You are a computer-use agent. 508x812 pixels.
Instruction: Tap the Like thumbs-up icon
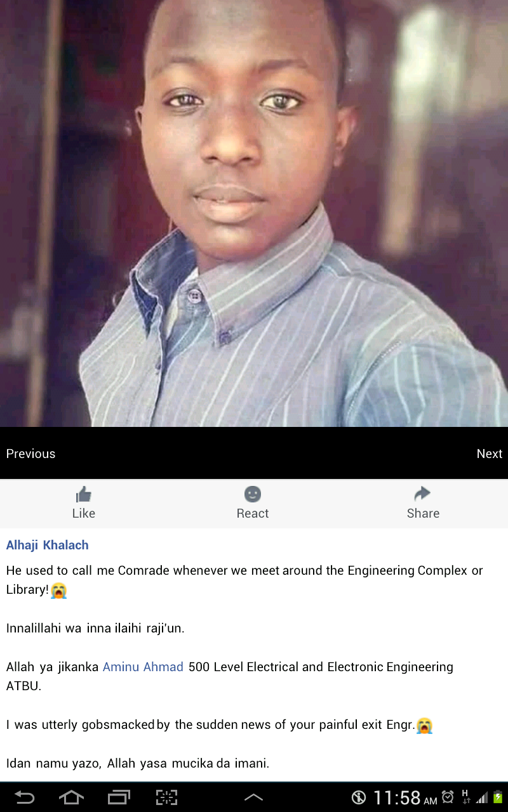[x=84, y=494]
